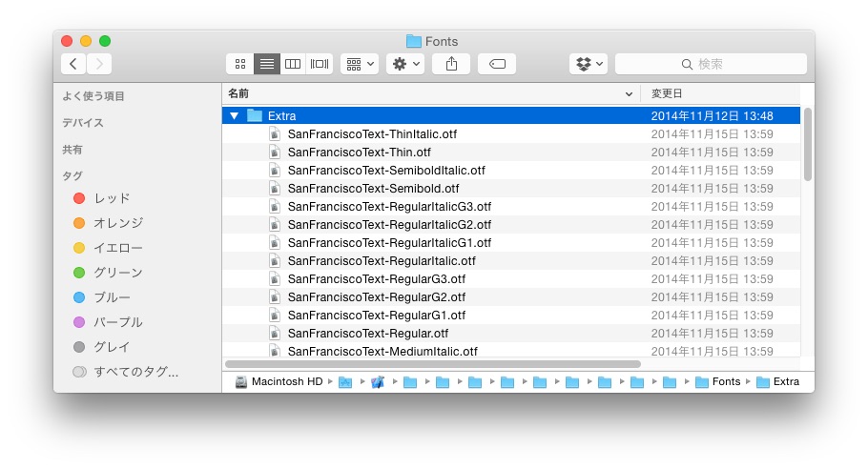
Task: Select the Extra folder row
Action: coord(511,115)
